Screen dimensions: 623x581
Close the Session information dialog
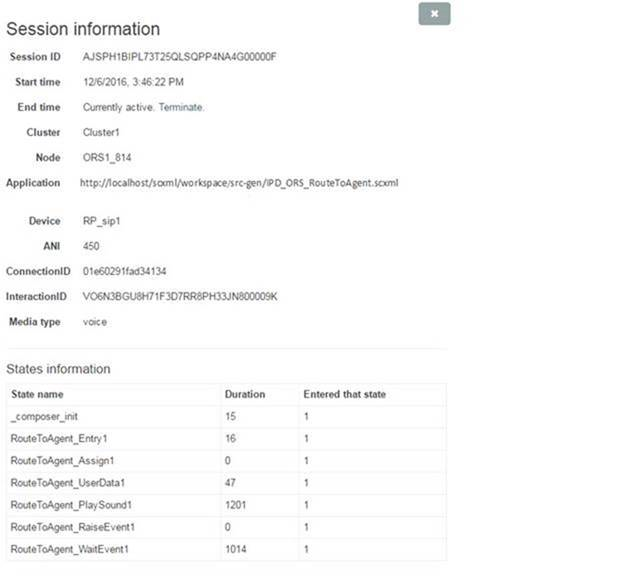(434, 14)
